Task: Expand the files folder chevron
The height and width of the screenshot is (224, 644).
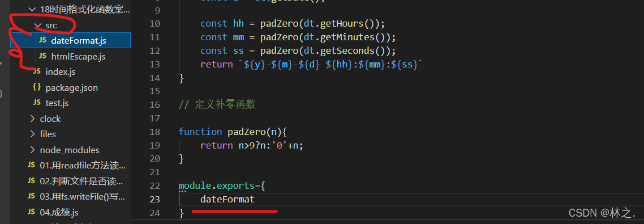Action: [32, 134]
